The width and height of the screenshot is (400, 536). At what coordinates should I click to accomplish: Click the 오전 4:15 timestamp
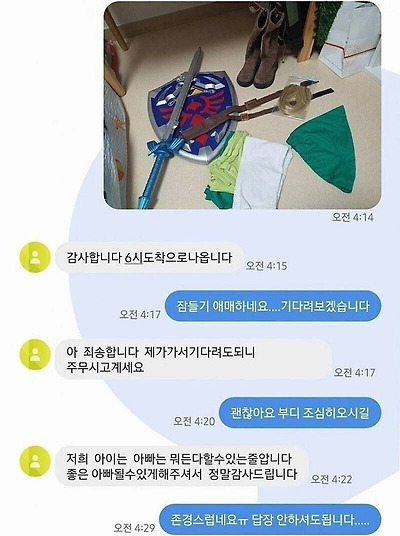pyautogui.click(x=266, y=266)
